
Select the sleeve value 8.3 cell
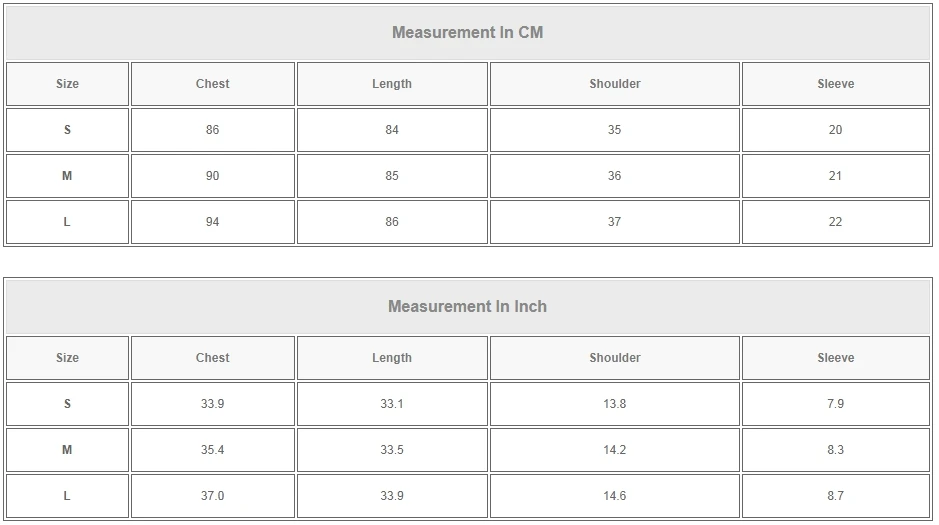point(835,450)
